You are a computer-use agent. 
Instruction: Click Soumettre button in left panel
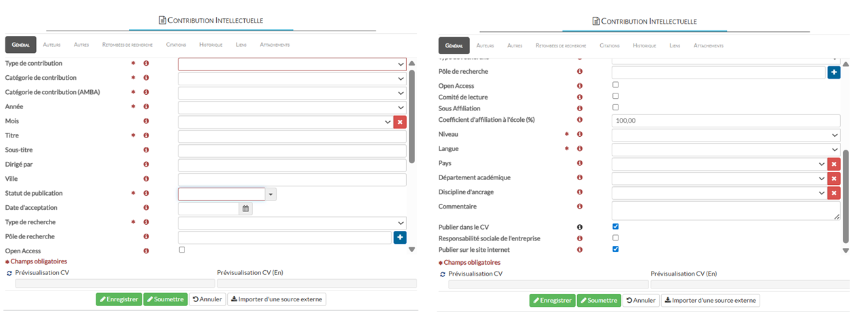(x=165, y=299)
